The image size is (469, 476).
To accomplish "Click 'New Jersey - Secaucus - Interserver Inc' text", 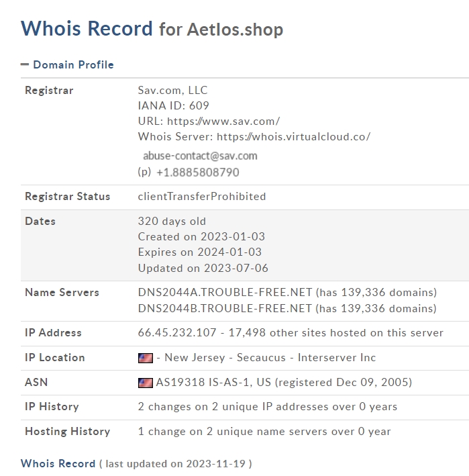I will (x=270, y=358).
